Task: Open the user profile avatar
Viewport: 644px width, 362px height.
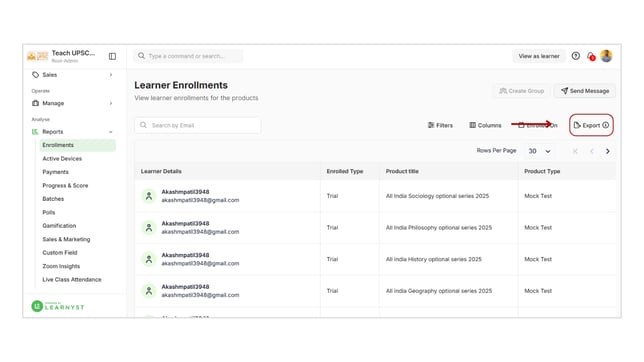Action: (x=606, y=56)
